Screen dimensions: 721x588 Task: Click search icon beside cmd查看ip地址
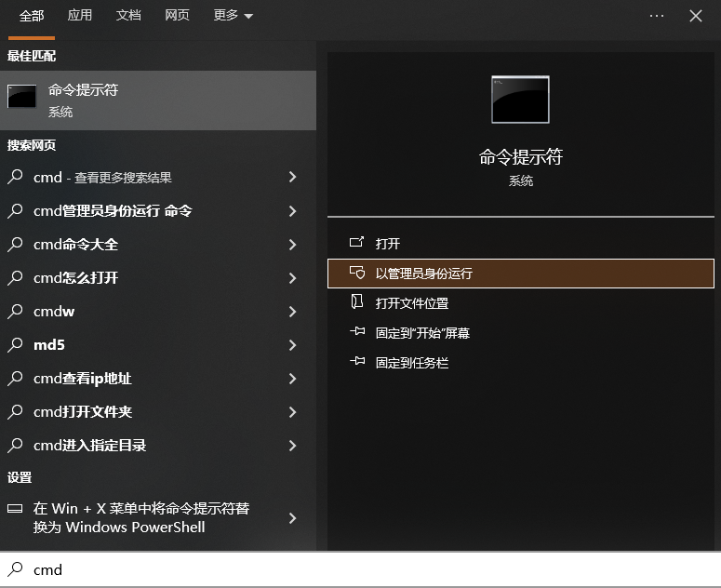(15, 379)
